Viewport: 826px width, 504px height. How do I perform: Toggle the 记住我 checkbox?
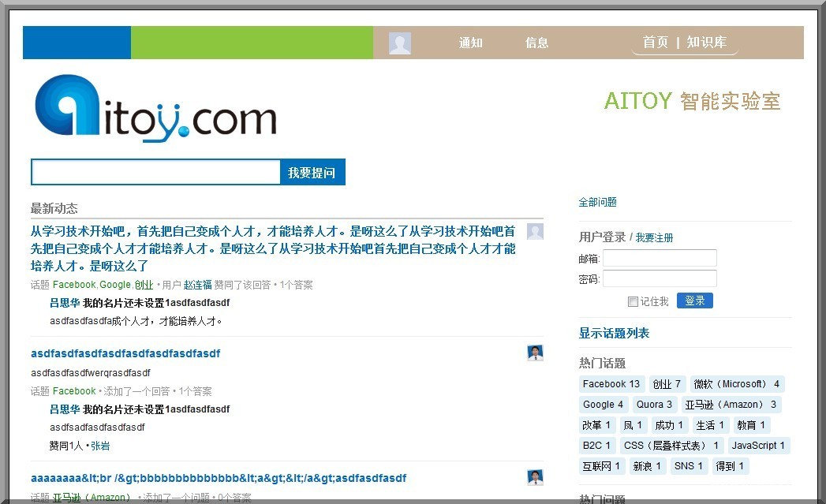point(633,301)
